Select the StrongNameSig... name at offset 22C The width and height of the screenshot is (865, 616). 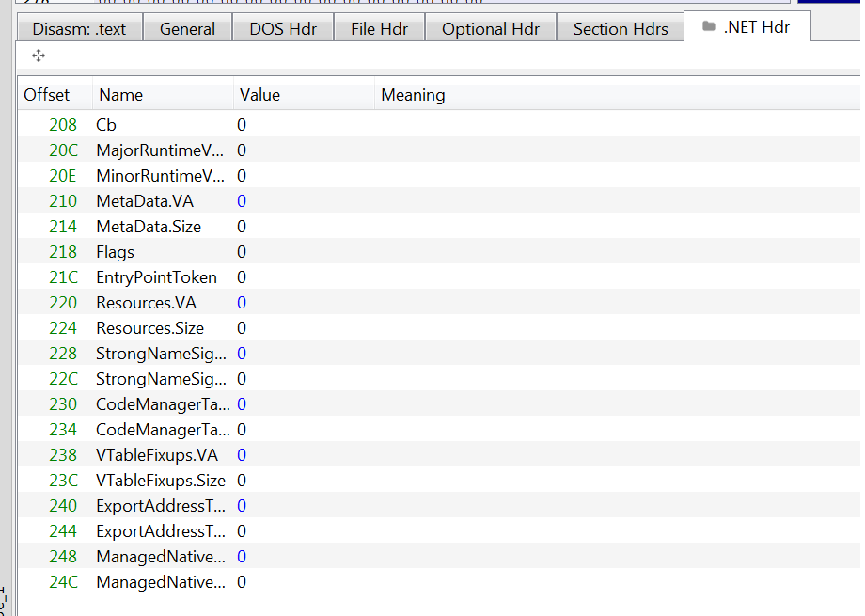pos(161,379)
